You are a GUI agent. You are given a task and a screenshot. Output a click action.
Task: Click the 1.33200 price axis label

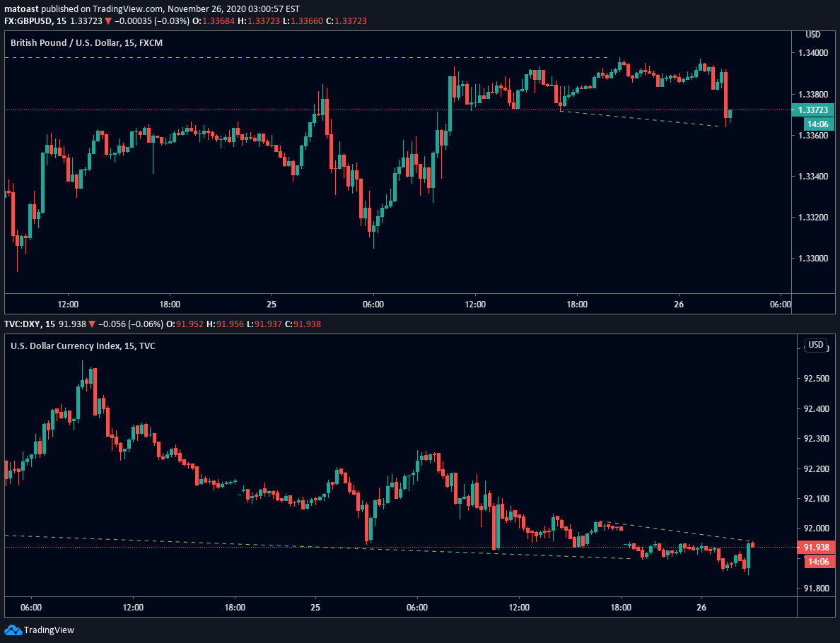click(x=813, y=218)
